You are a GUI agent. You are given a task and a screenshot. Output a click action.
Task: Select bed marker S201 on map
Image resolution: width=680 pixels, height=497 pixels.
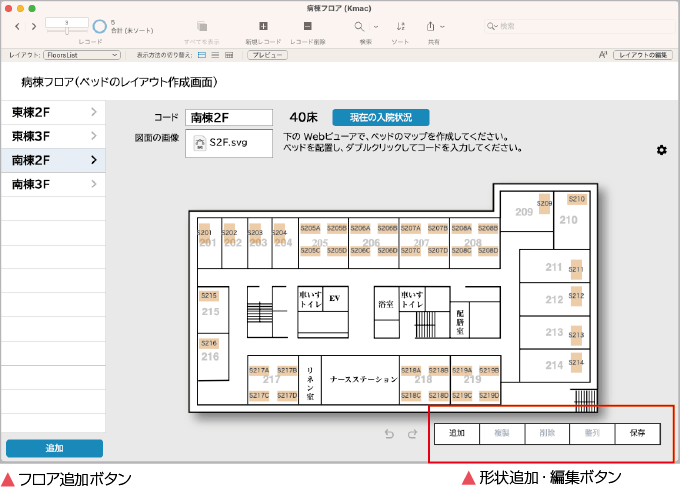click(205, 233)
